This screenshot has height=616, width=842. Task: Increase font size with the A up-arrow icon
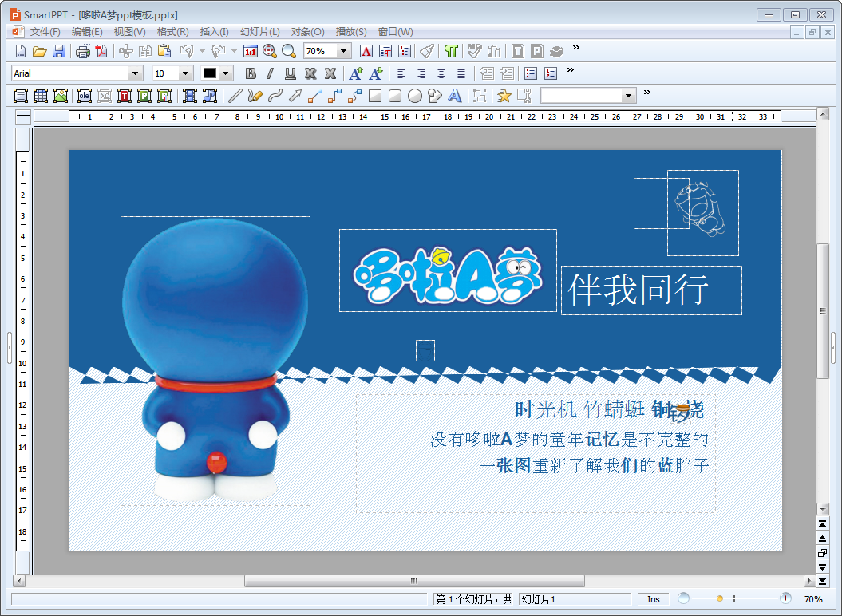[355, 73]
